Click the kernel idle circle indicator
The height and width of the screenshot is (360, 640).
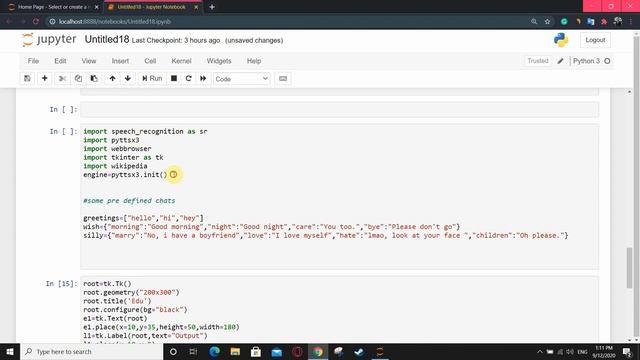(607, 61)
